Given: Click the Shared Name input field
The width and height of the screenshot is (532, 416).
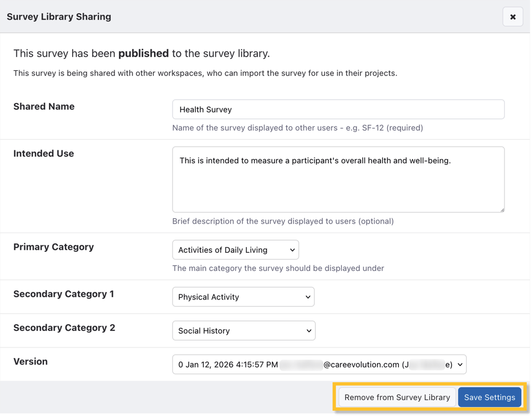Looking at the screenshot, I should tap(338, 109).
